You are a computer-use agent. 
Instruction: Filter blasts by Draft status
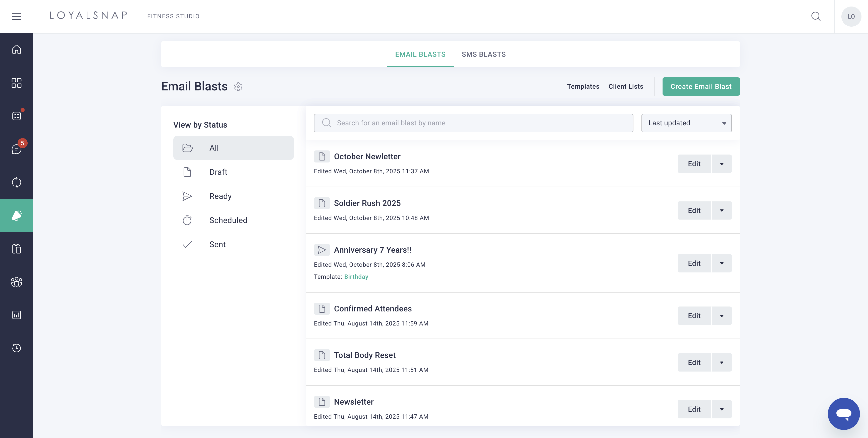pos(218,172)
